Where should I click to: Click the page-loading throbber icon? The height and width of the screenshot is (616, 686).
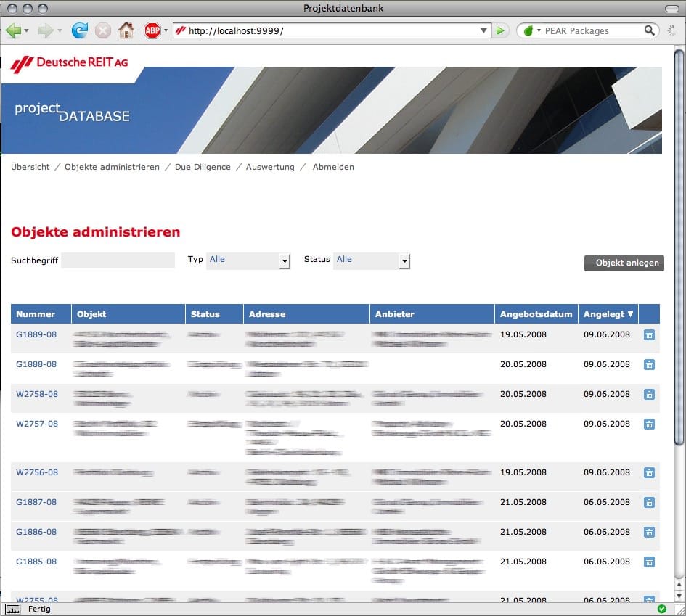click(x=671, y=30)
